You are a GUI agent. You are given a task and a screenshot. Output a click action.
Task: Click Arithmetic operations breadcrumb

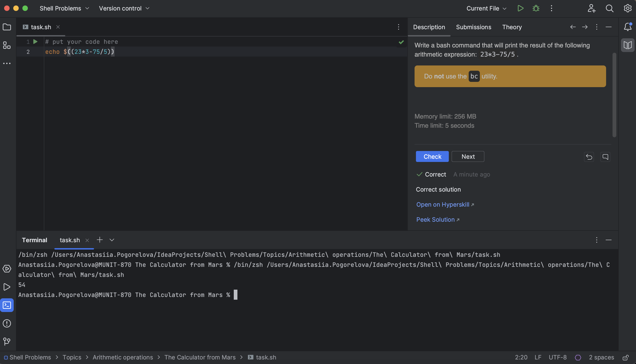click(x=123, y=358)
